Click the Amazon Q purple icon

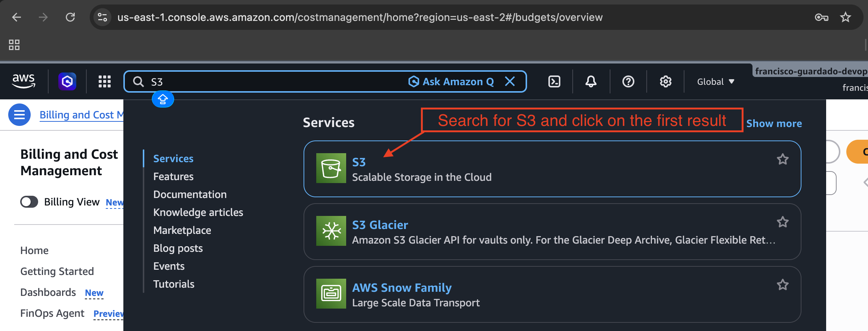pyautogui.click(x=67, y=81)
